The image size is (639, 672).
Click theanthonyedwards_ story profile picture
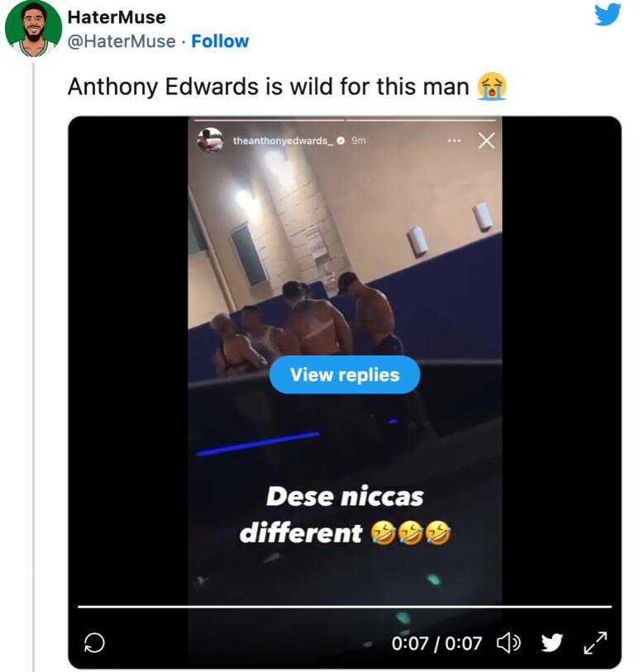pos(211,141)
